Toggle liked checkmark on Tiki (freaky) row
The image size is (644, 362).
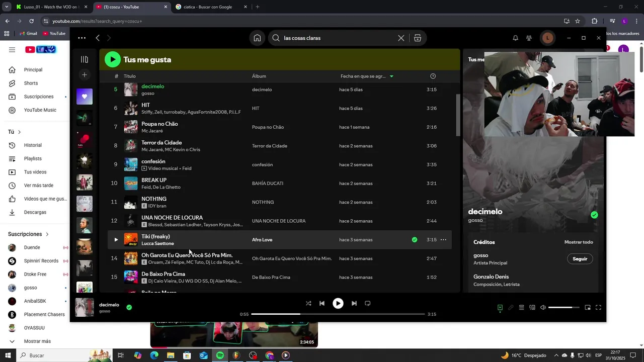pyautogui.click(x=415, y=240)
